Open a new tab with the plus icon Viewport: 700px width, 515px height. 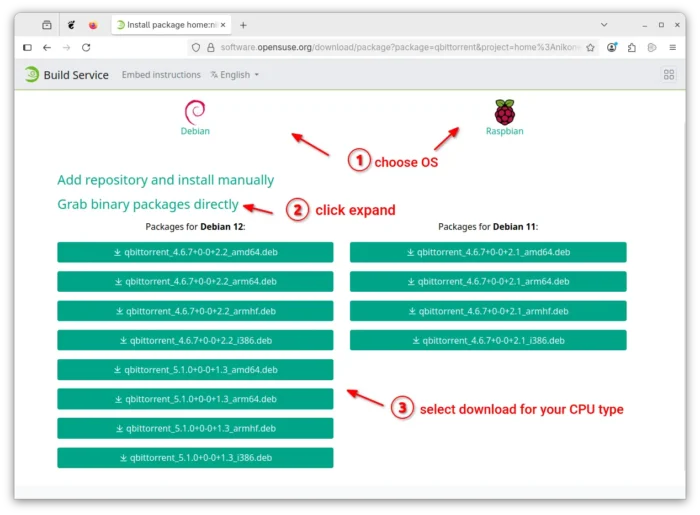coord(243,25)
